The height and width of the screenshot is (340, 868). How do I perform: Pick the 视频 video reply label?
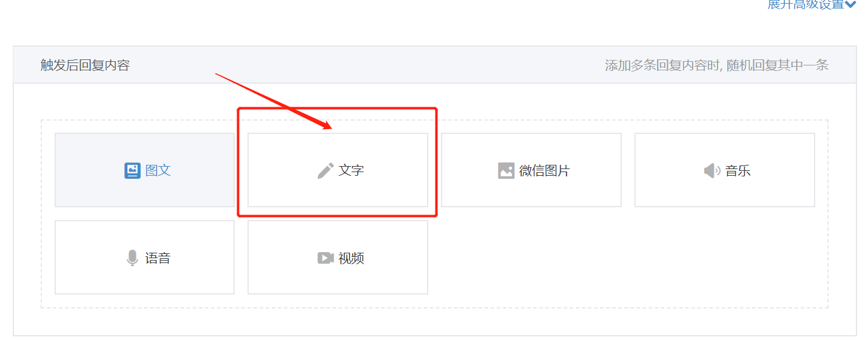351,258
